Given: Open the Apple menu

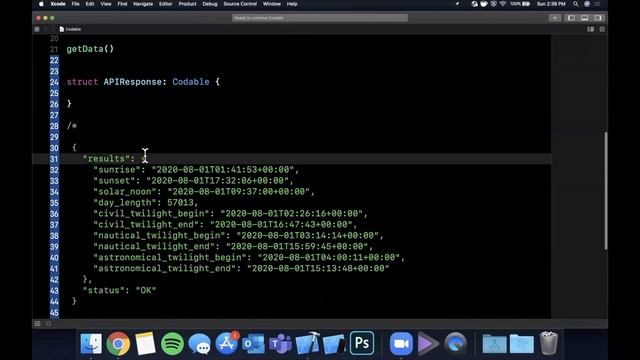Looking at the screenshot, I should [x=41, y=4].
